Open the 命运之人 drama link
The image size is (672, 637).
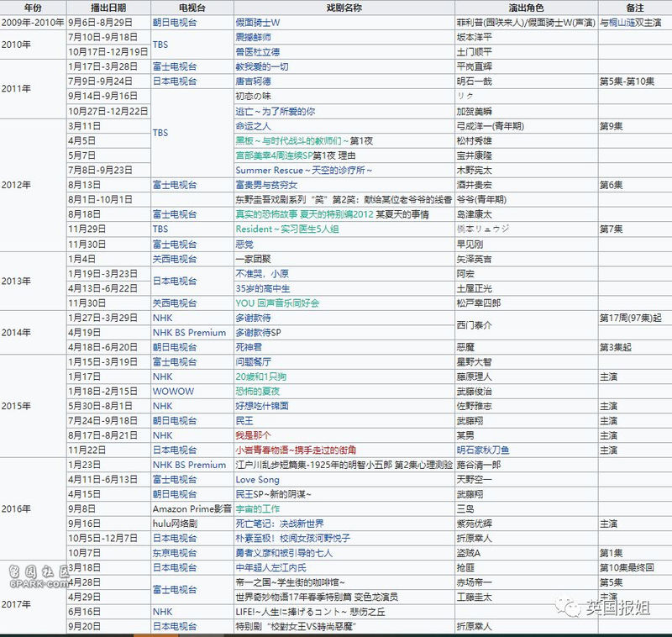tap(254, 126)
